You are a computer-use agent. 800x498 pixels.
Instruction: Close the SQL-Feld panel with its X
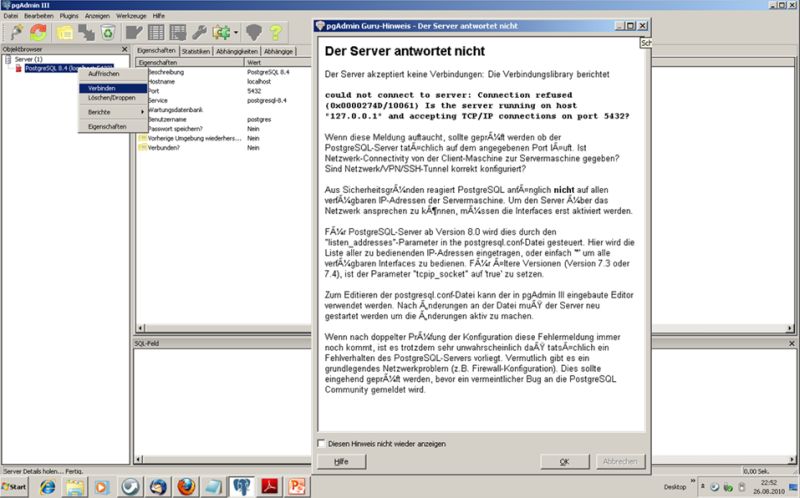tap(792, 343)
